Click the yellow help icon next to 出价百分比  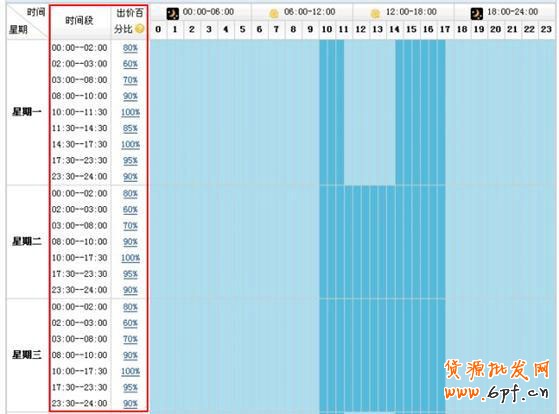(x=140, y=29)
